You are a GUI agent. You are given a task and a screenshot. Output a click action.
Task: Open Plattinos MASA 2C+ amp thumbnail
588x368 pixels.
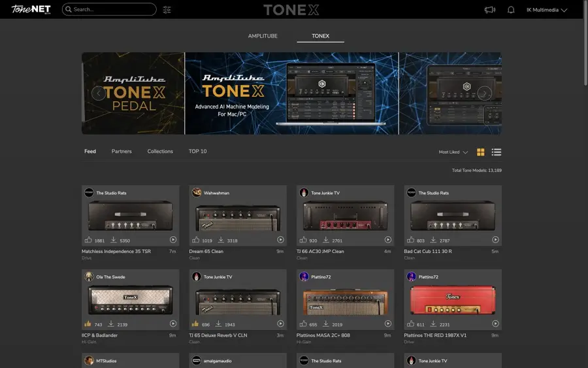[x=346, y=301]
